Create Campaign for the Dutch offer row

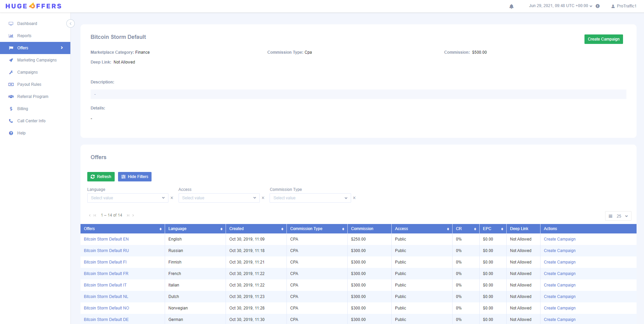(x=559, y=297)
